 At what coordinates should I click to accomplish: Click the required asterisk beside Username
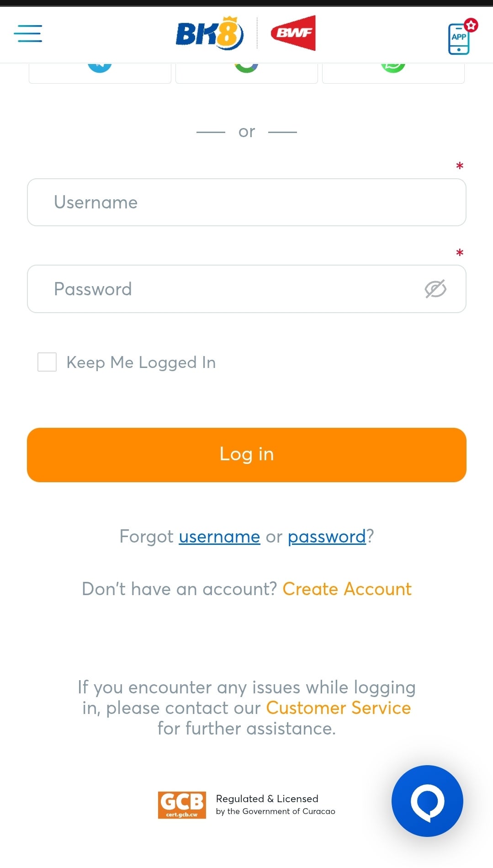[459, 166]
